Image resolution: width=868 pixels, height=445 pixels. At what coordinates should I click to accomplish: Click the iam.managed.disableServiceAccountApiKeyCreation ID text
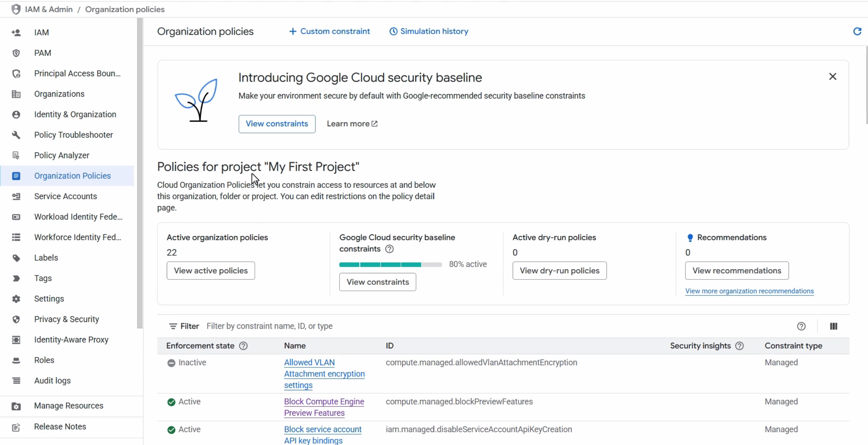(x=479, y=429)
